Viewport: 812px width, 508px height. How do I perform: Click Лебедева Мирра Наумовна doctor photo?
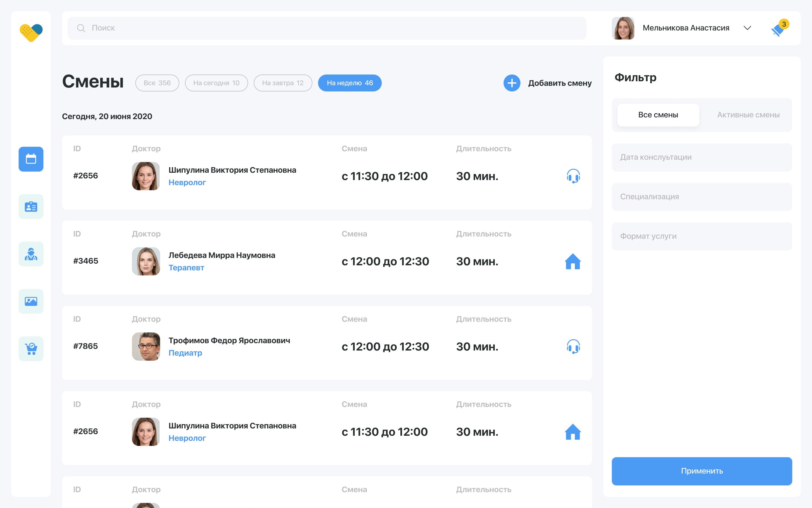tap(145, 261)
